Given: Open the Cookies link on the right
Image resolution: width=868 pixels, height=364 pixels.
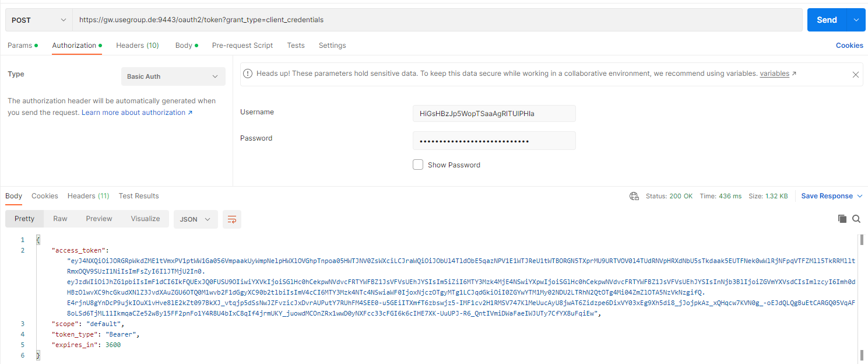Looking at the screenshot, I should pos(849,45).
